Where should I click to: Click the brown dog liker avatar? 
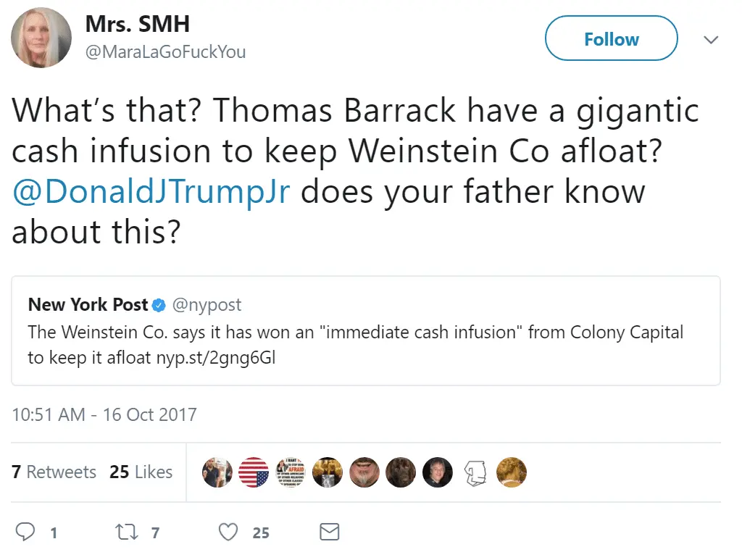pyautogui.click(x=400, y=472)
